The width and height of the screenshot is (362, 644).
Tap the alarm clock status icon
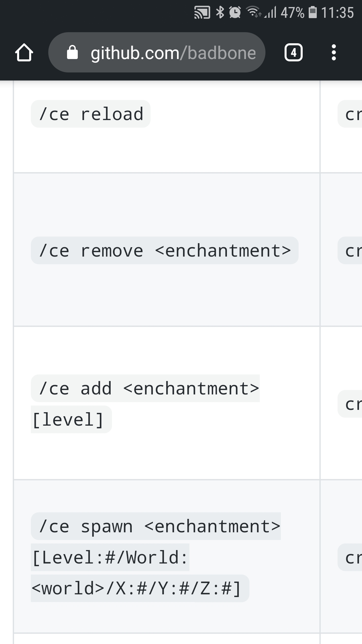tap(235, 13)
